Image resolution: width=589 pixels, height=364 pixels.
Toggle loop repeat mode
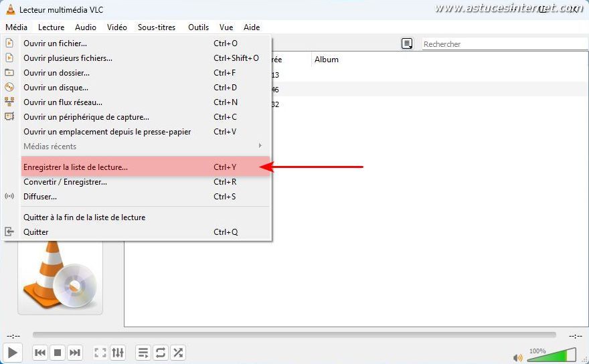point(161,353)
